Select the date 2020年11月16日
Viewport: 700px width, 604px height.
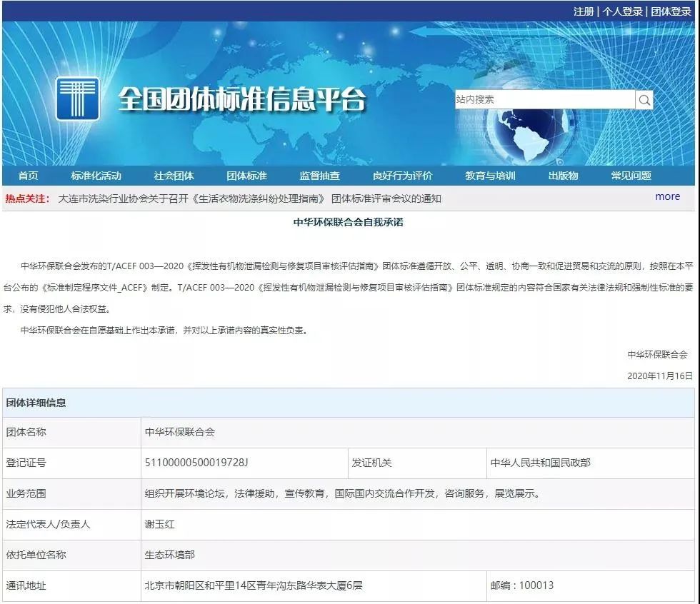pos(660,376)
